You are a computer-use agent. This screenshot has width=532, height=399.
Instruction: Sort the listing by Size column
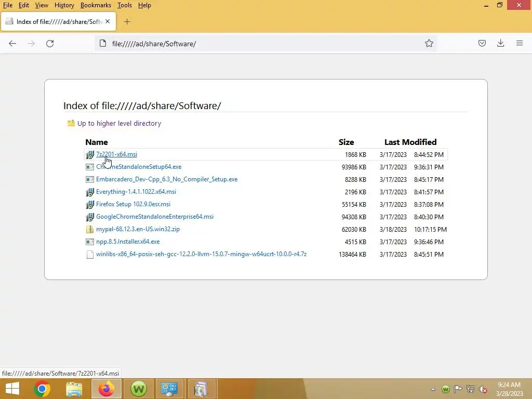click(346, 142)
